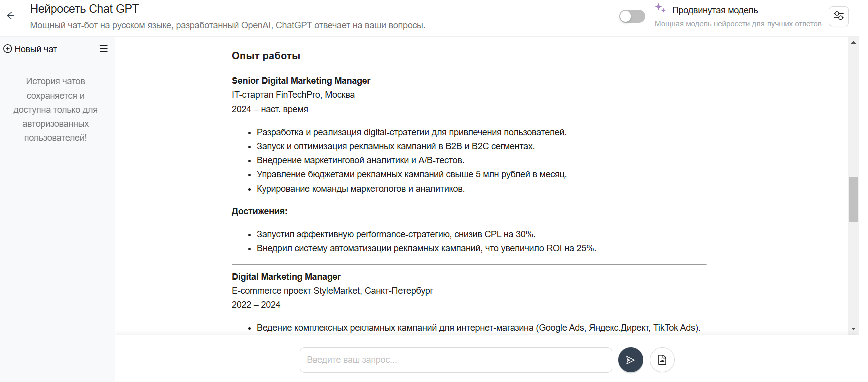Click the Нейросеть Chat GPT page title
Image resolution: width=868 pixels, height=382 pixels.
click(x=84, y=9)
